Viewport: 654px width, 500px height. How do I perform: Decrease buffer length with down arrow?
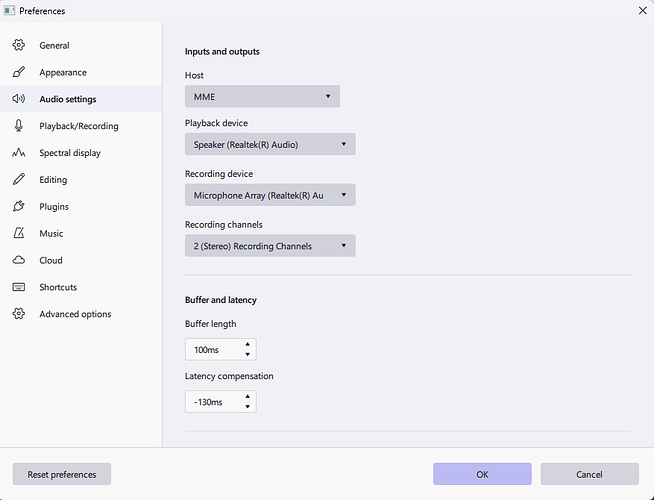[x=247, y=354]
